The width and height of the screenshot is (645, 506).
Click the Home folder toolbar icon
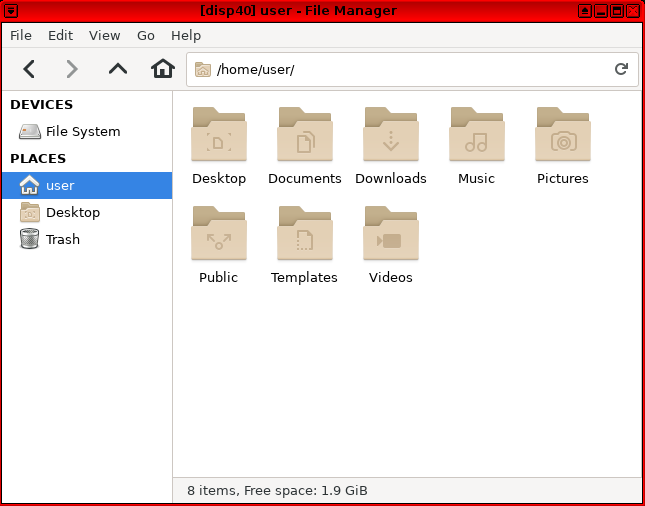(162, 69)
